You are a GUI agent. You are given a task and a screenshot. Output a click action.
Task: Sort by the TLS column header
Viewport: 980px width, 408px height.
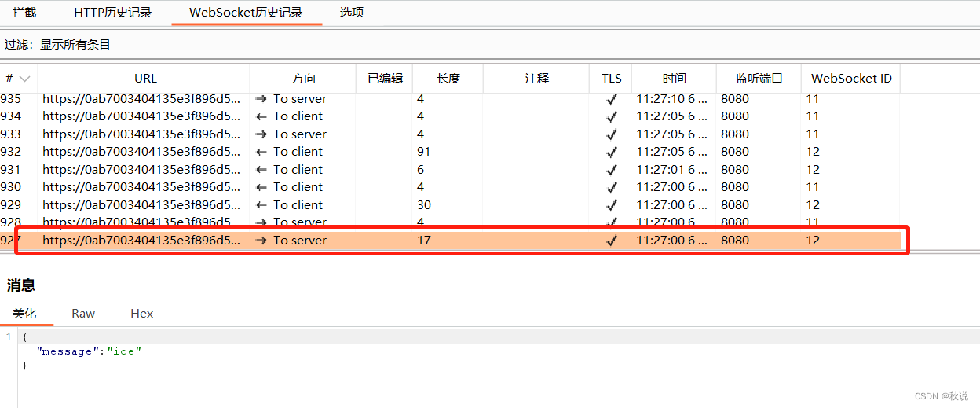tap(611, 79)
